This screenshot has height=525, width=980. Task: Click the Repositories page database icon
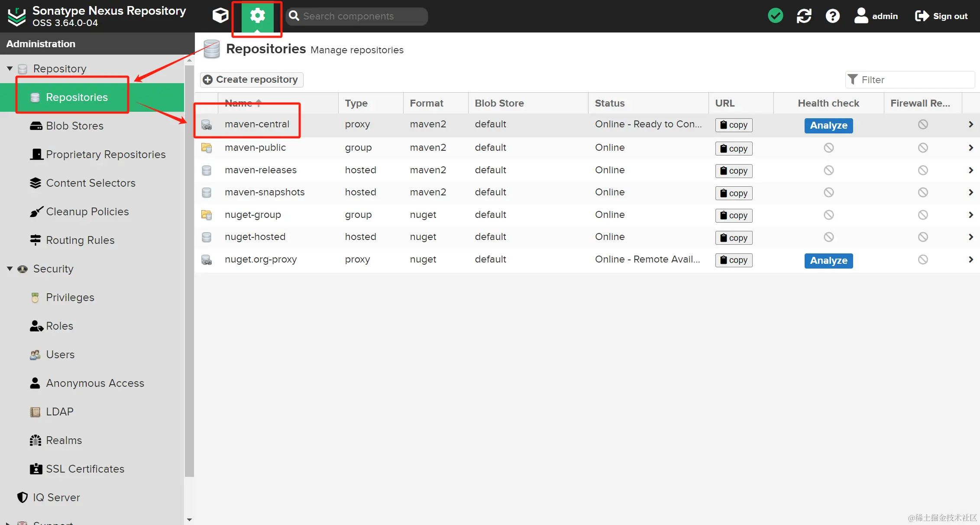click(x=211, y=49)
